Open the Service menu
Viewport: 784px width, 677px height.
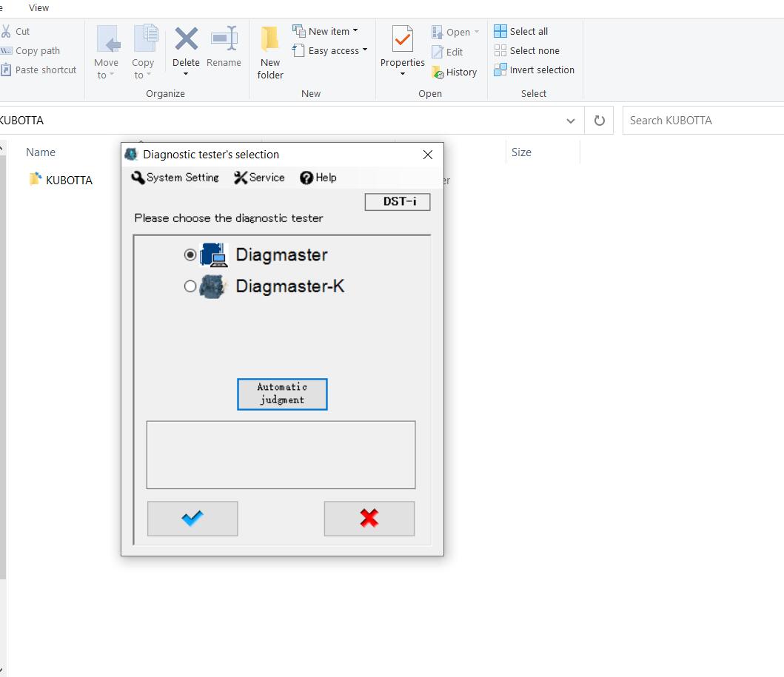[259, 178]
